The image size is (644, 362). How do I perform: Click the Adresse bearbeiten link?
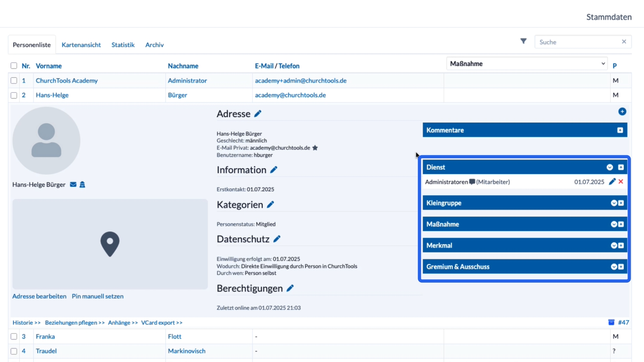coord(39,296)
